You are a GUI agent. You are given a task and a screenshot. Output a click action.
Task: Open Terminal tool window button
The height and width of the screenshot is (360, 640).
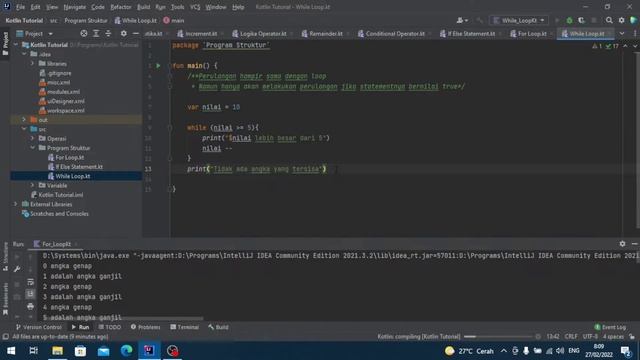point(184,327)
